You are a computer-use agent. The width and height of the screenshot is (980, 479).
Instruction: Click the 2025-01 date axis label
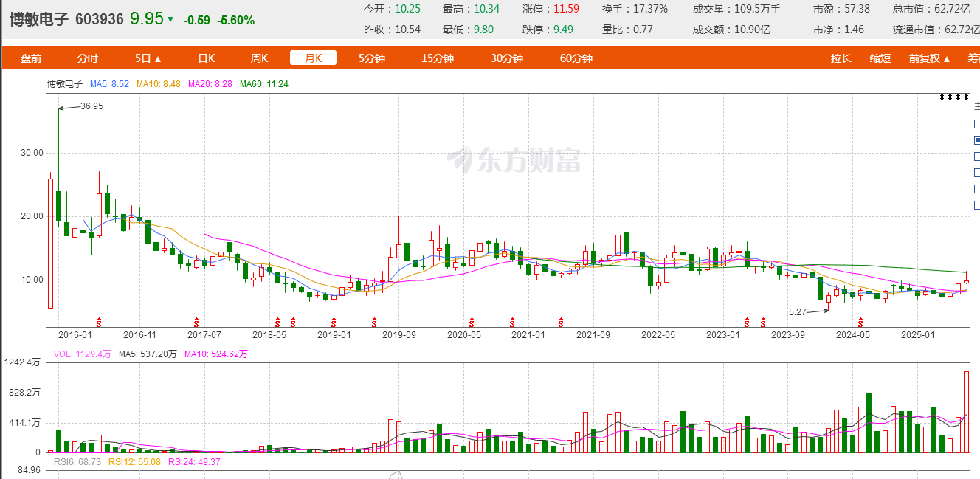pos(918,334)
